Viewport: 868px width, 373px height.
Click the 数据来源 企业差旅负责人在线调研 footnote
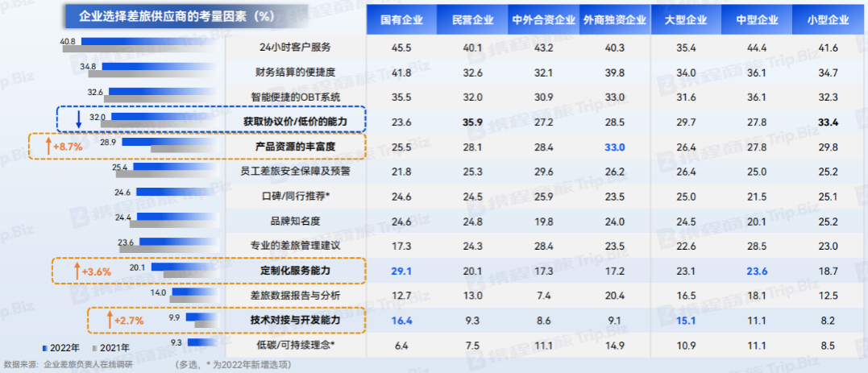(x=69, y=365)
